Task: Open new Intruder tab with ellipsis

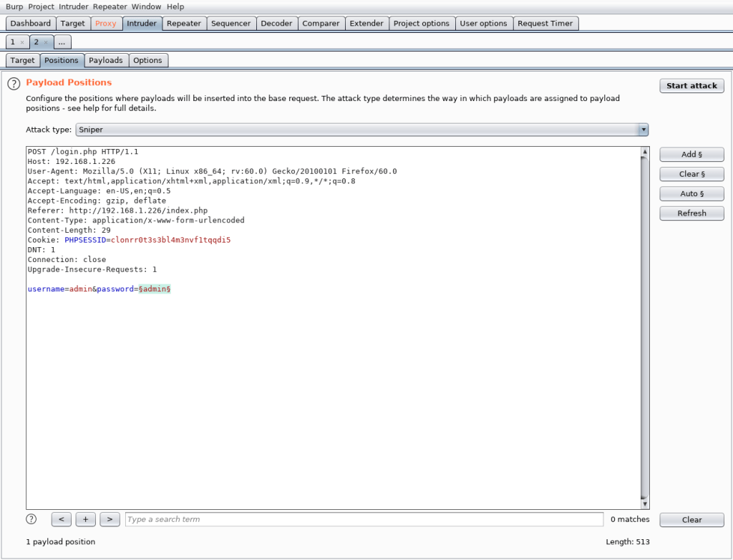Action: tap(62, 42)
